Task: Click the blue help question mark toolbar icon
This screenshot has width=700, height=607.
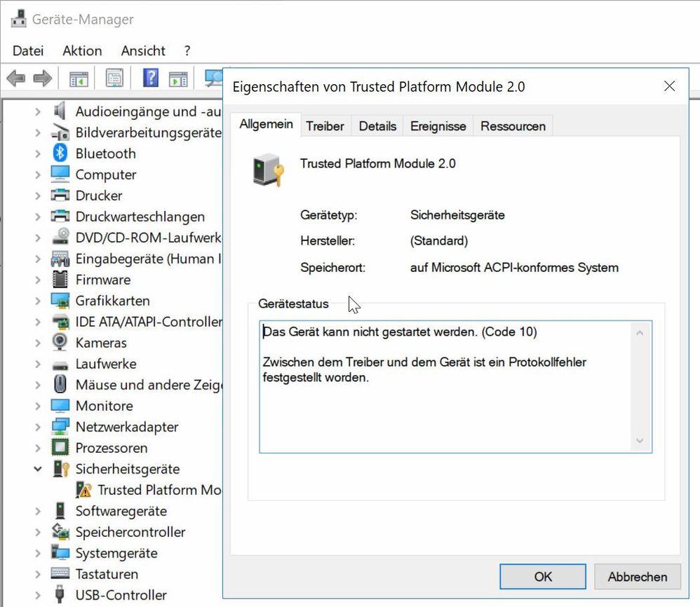Action: click(x=150, y=78)
